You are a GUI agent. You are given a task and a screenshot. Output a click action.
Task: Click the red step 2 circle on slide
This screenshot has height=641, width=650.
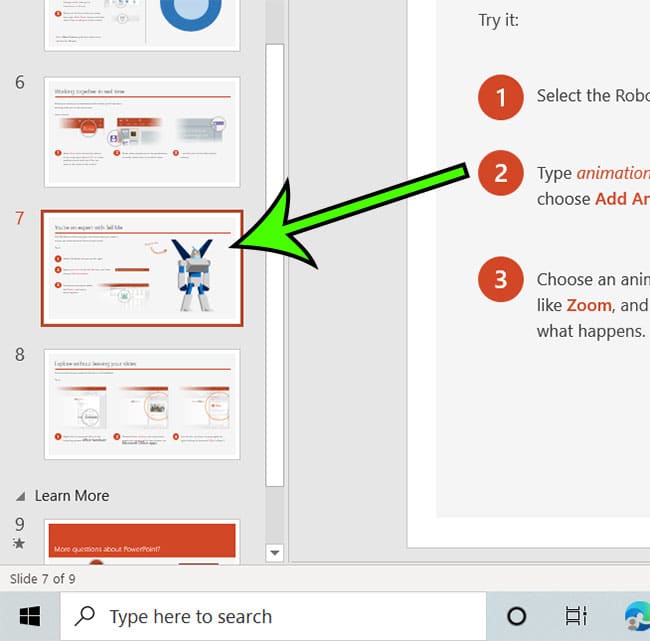point(501,173)
